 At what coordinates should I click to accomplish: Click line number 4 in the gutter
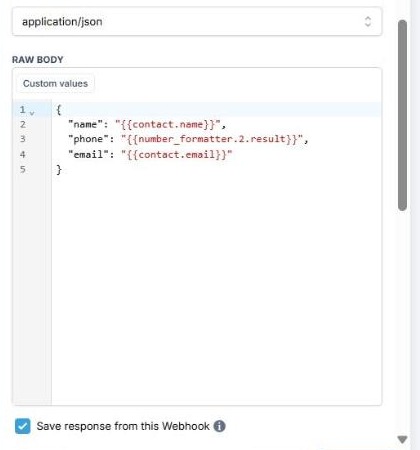click(23, 154)
